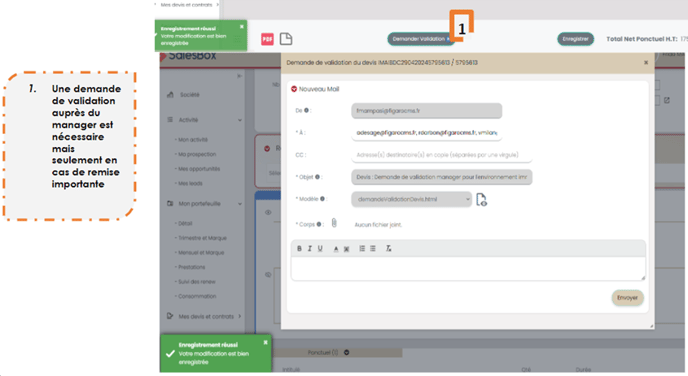Click the Objet subject field
The width and height of the screenshot is (688, 376).
[x=441, y=177]
